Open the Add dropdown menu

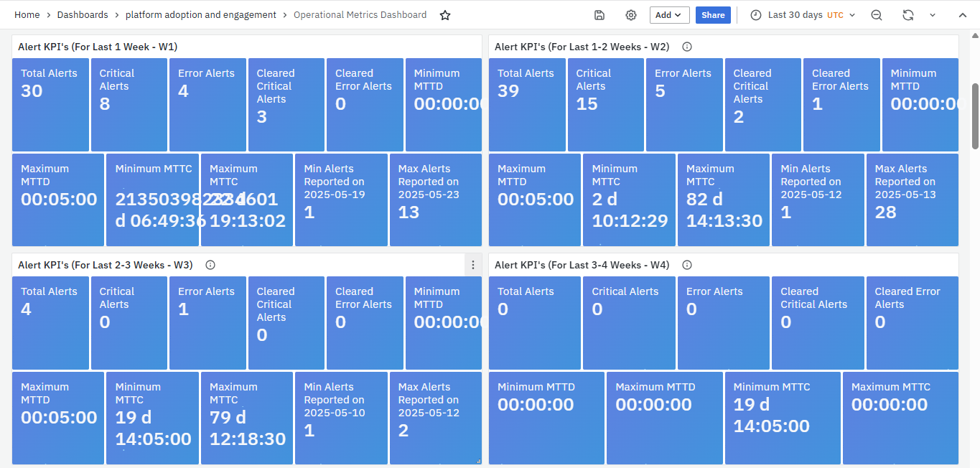coord(669,15)
